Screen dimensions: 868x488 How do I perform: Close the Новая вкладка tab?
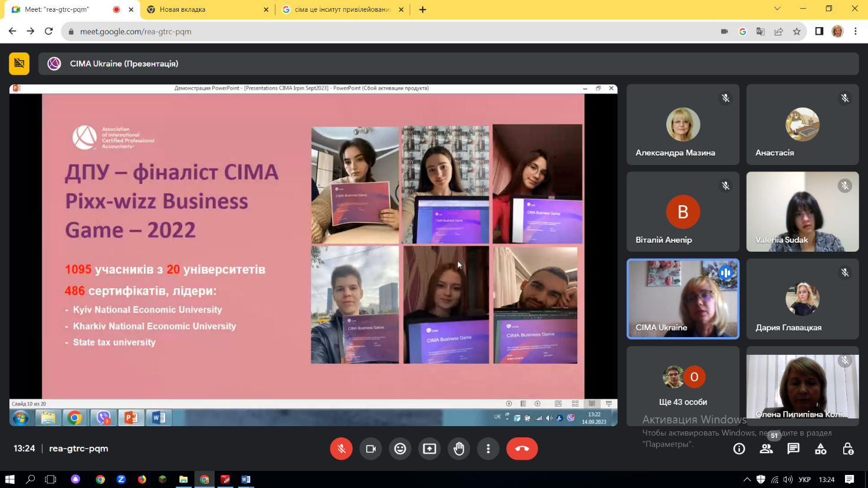266,9
